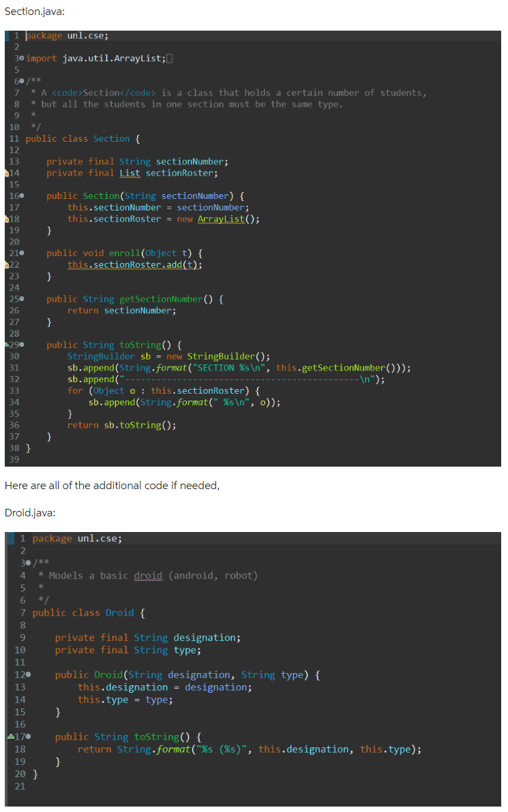508x812 pixels.
Task: Click the 'for (Object o : this.sectionRoster) {' line
Action: tap(164, 391)
